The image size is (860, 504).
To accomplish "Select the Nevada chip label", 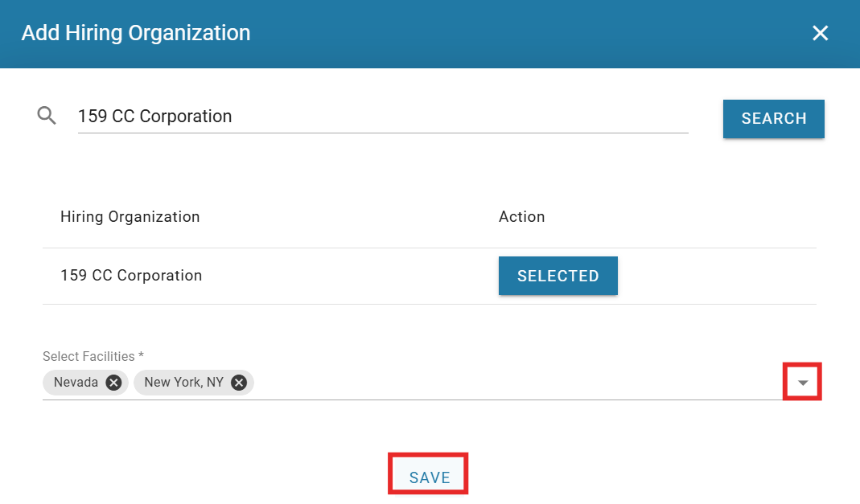I will point(76,383).
